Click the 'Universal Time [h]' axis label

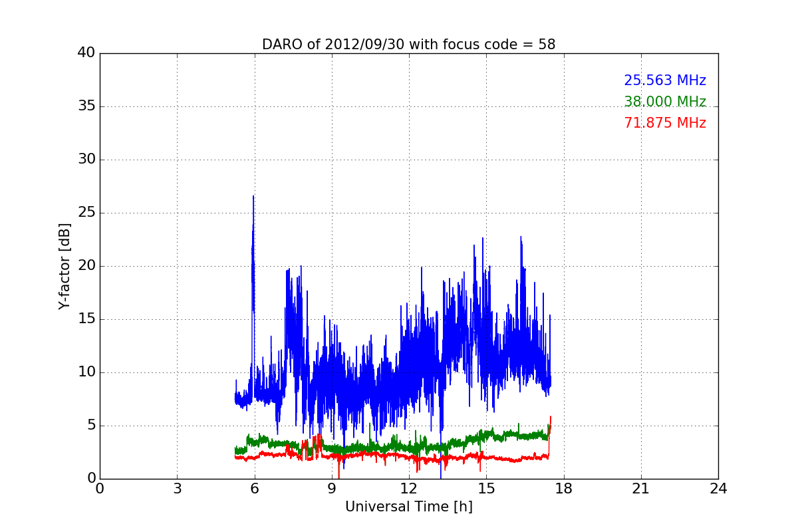point(409,507)
